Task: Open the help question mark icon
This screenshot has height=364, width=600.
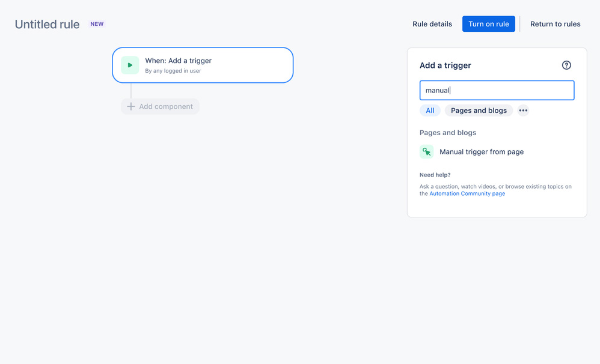Action: 566,65
